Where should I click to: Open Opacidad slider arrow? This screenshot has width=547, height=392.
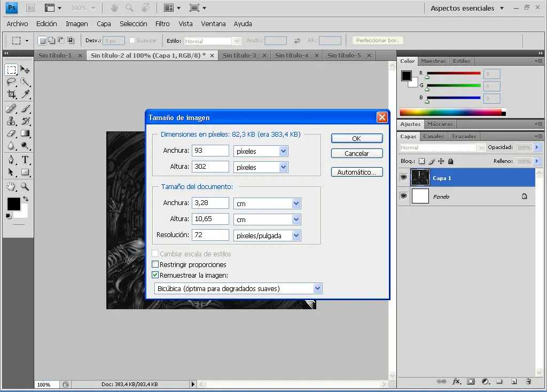click(x=537, y=147)
